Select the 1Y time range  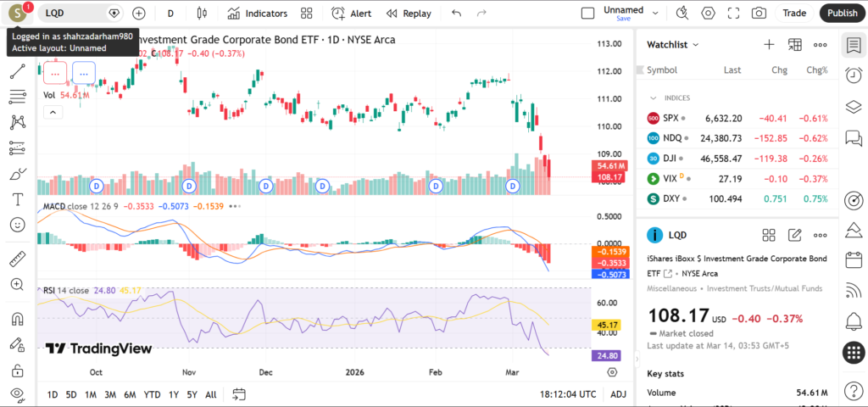[x=173, y=394]
